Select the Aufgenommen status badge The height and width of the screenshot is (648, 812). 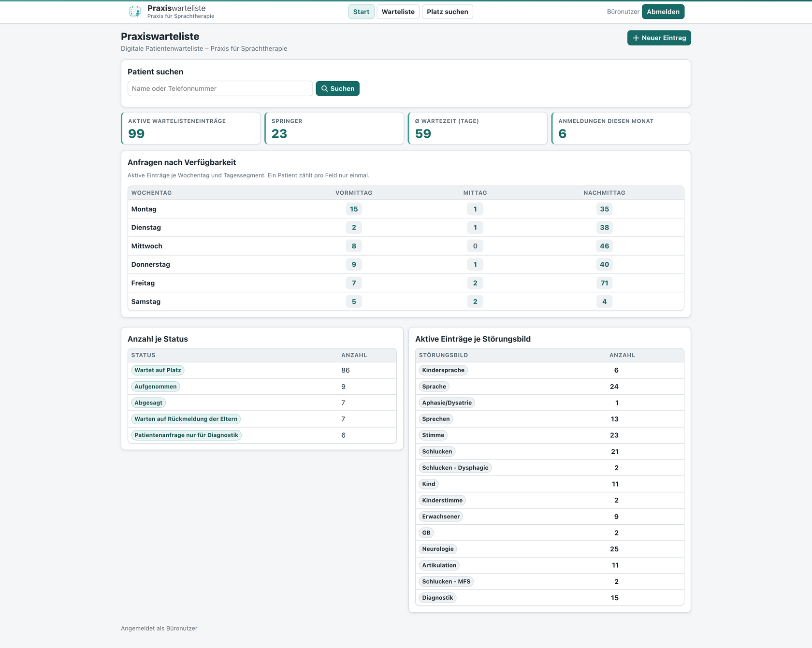point(156,387)
